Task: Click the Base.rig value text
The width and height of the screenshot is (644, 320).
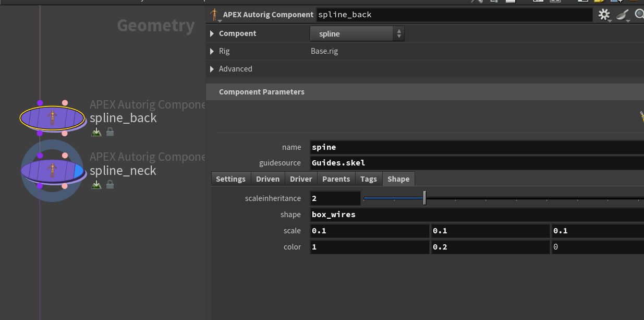Action: (324, 51)
